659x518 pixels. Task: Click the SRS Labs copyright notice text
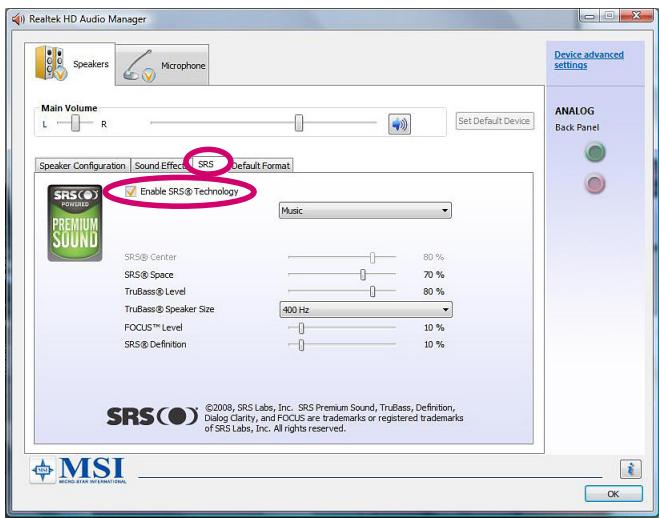pos(334,418)
